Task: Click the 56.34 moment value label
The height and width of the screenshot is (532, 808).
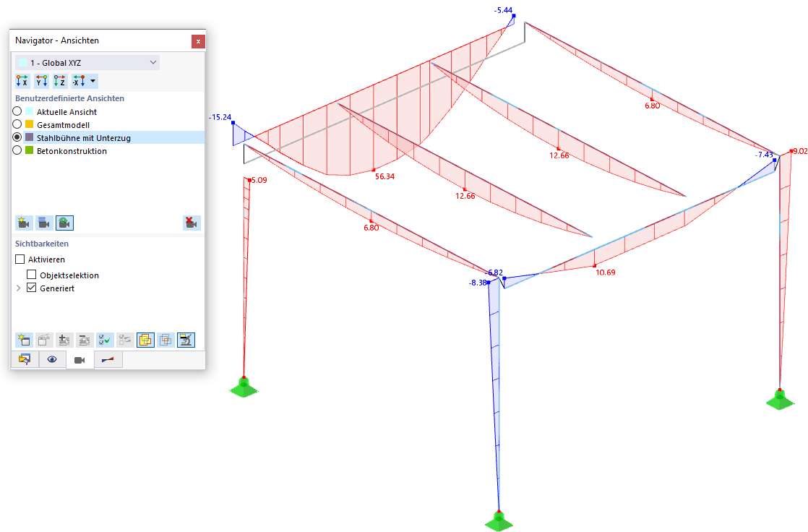Action: pyautogui.click(x=385, y=176)
